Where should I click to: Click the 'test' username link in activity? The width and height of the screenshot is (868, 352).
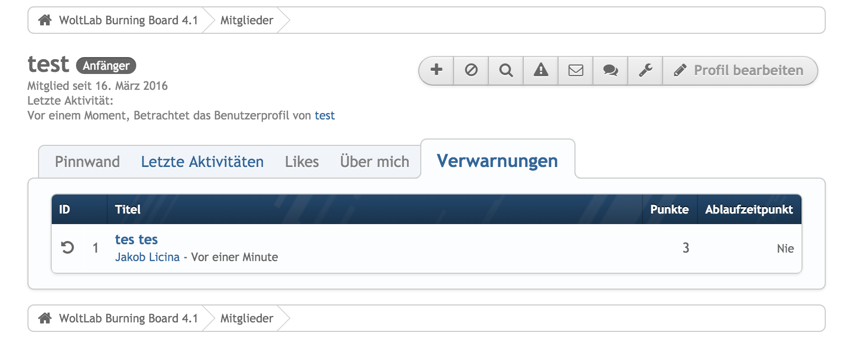tap(325, 115)
